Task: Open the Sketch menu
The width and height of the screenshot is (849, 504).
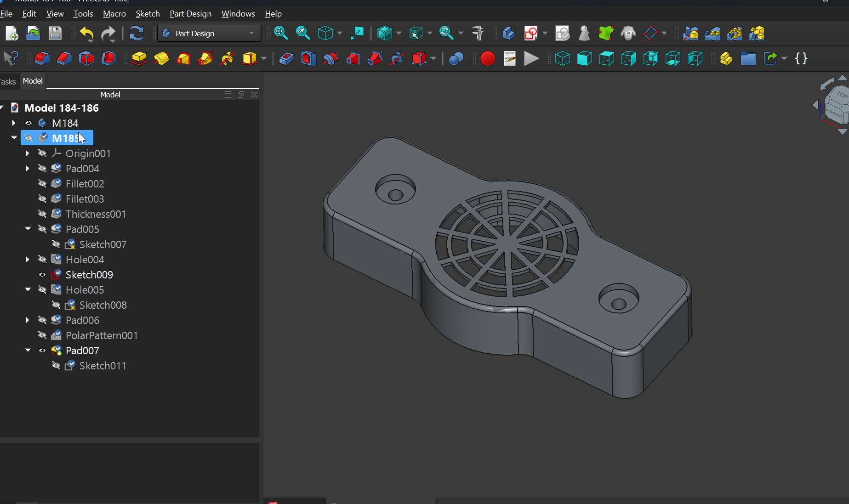Action: click(148, 14)
